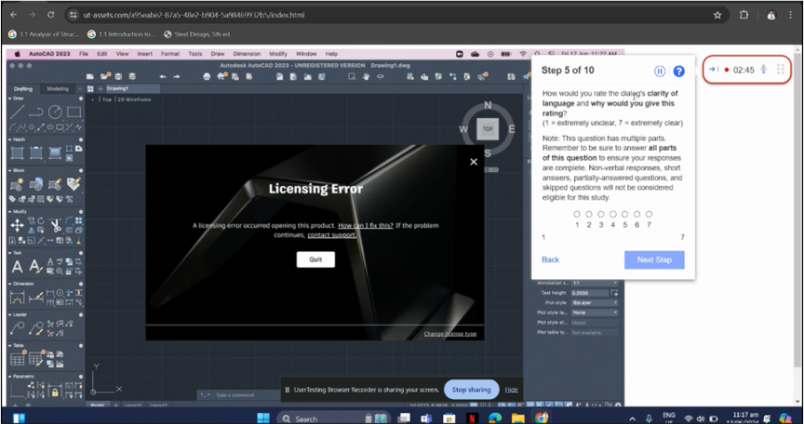Click the Next Step button
804x424 pixels.
(654, 260)
